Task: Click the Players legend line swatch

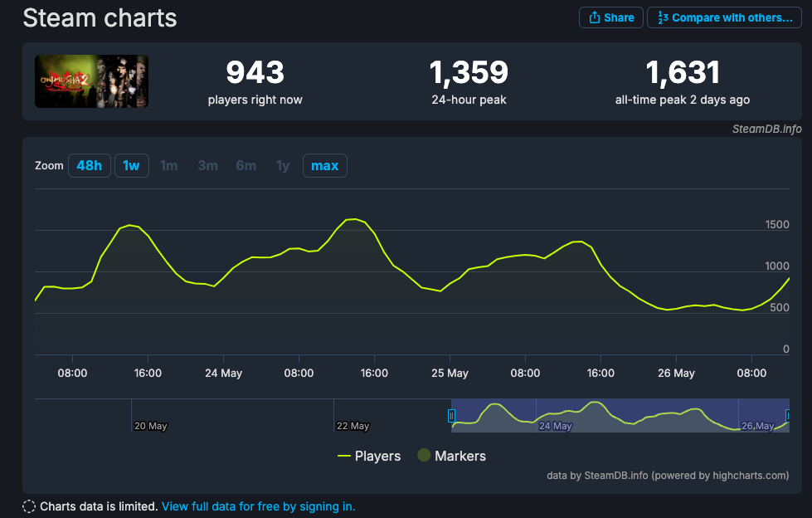Action: coord(344,457)
